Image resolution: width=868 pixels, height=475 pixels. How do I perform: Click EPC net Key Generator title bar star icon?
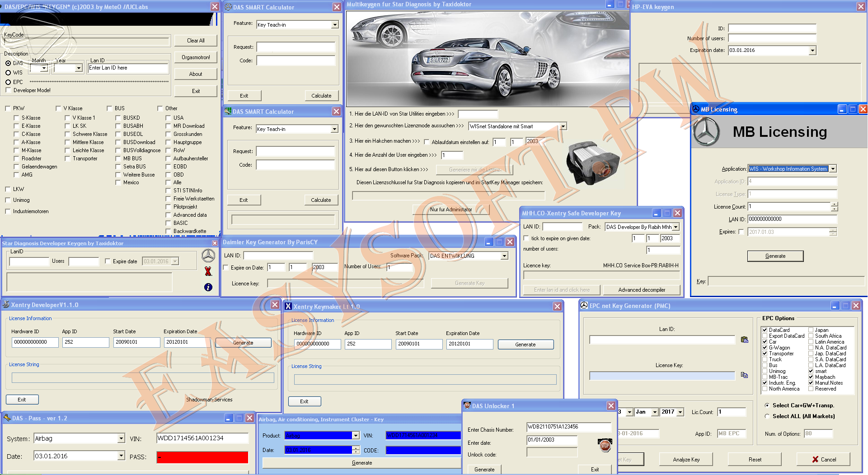pyautogui.click(x=584, y=305)
